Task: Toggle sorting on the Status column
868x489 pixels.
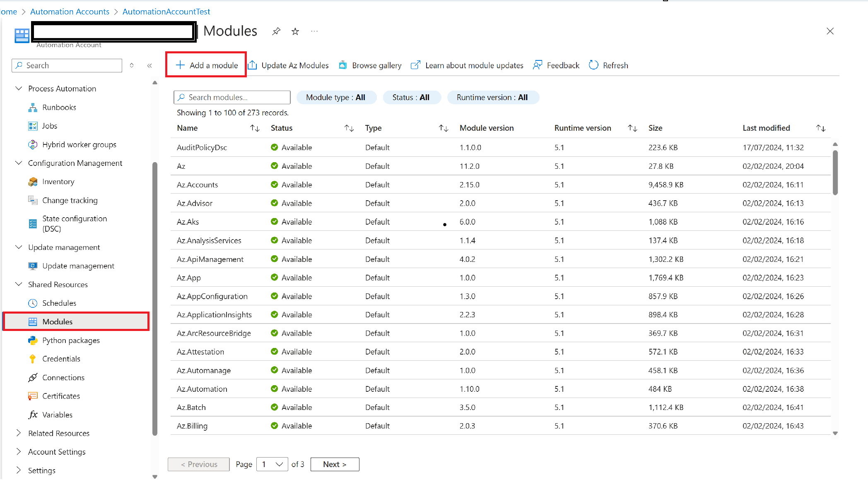Action: tap(349, 128)
